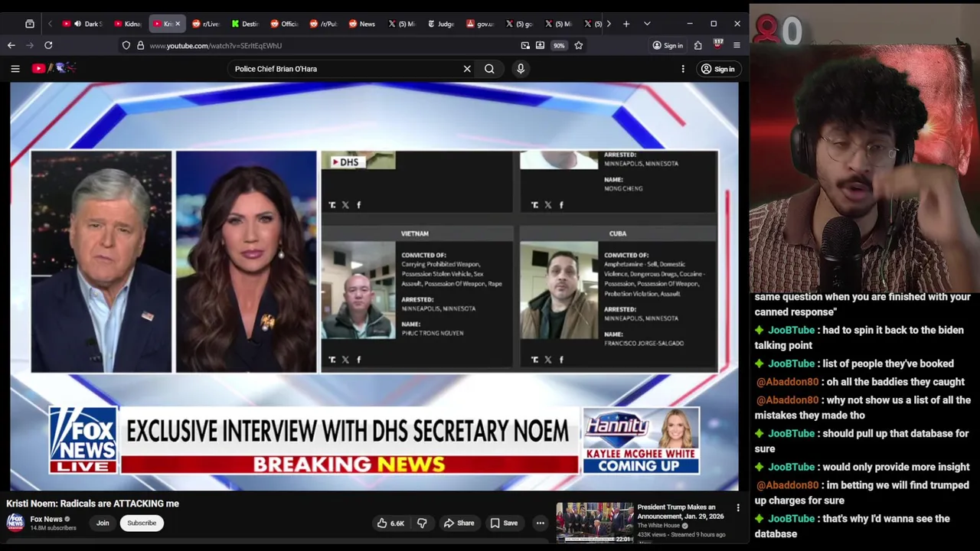Open the video's more actions ellipsis
This screenshot has width=980, height=551.
coord(541,523)
